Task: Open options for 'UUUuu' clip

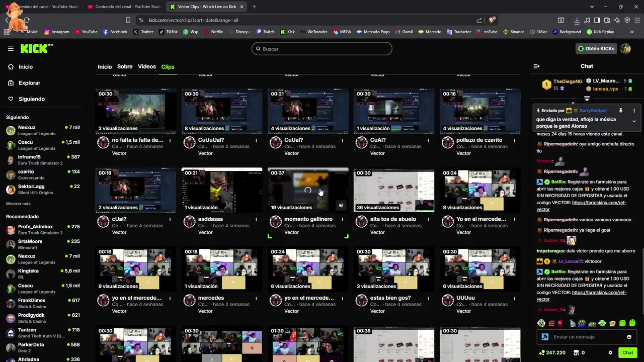Action: [x=515, y=298]
